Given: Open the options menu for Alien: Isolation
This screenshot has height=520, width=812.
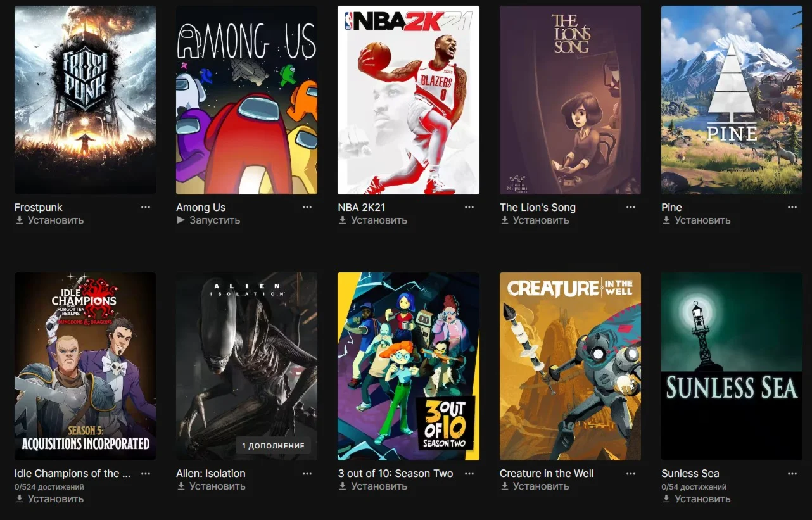Looking at the screenshot, I should pos(307,473).
